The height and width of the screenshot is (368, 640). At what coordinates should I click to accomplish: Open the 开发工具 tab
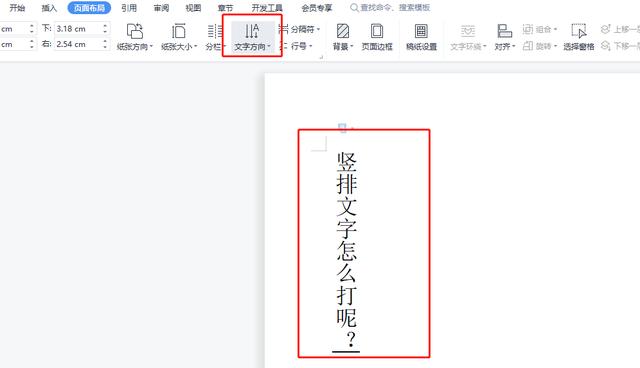pyautogui.click(x=267, y=8)
